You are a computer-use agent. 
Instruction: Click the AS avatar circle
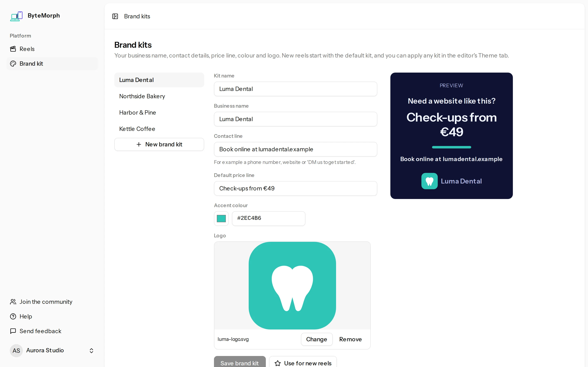[16, 350]
